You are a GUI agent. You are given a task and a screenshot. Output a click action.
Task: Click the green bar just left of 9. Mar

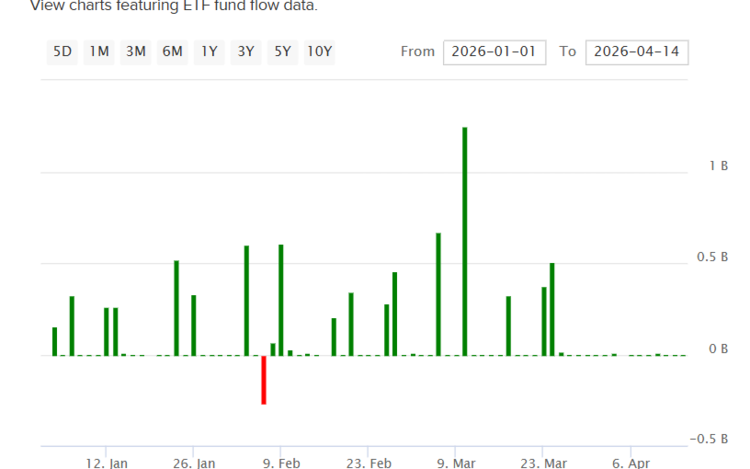(x=438, y=294)
